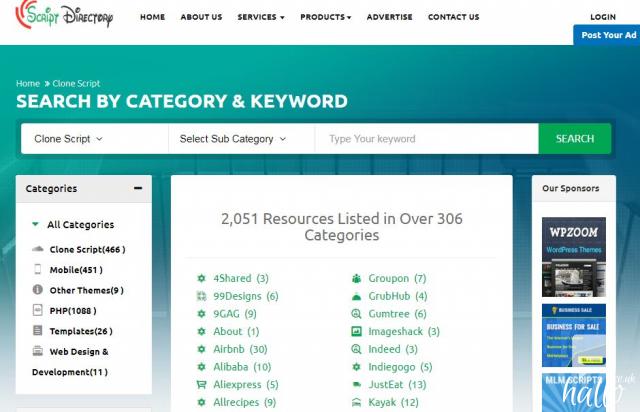Image resolution: width=640 pixels, height=412 pixels.
Task: Click the gear icon next to Indiegogo
Action: 356,367
